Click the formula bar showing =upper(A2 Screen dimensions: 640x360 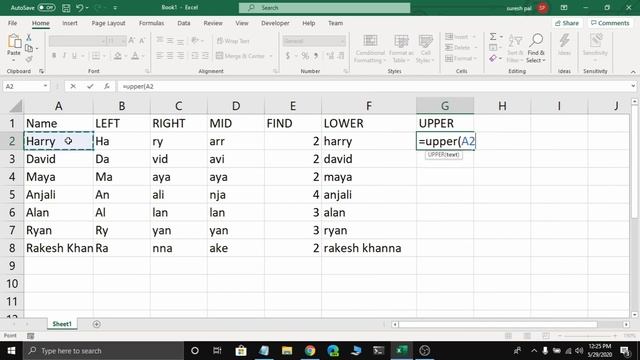pyautogui.click(x=373, y=86)
